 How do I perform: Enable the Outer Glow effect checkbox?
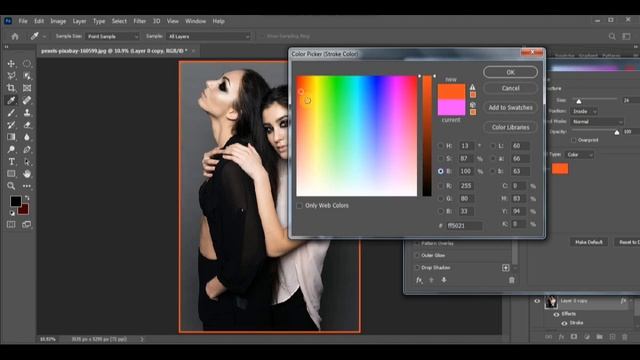click(417, 256)
